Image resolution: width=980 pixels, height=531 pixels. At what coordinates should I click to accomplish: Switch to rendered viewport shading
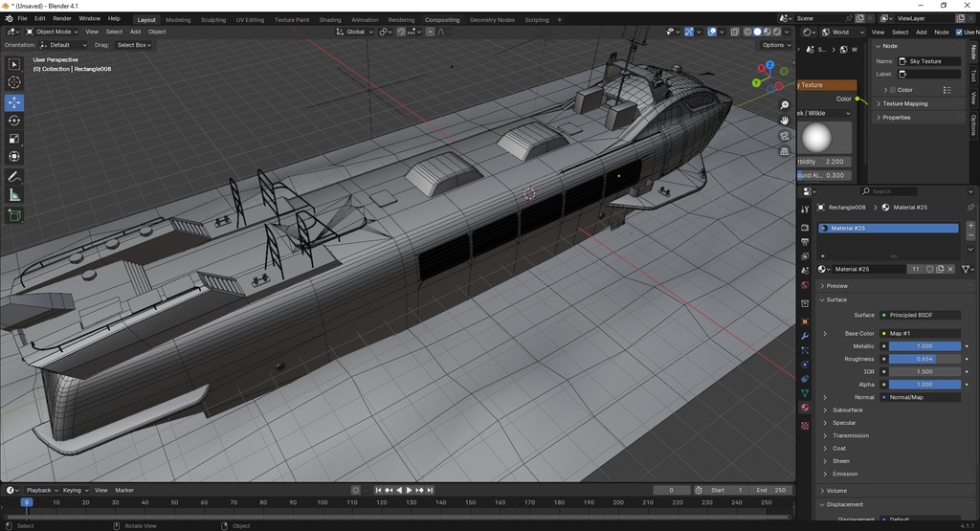click(x=777, y=32)
